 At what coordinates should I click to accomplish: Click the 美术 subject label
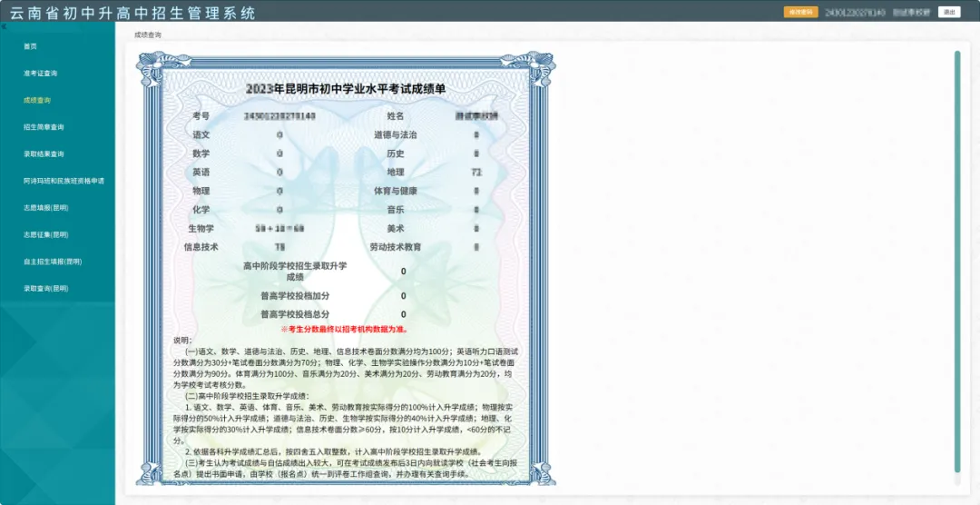click(x=396, y=228)
